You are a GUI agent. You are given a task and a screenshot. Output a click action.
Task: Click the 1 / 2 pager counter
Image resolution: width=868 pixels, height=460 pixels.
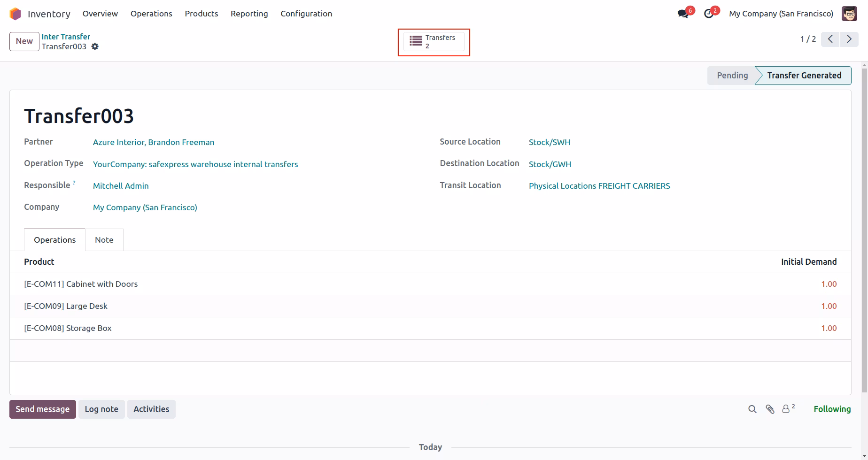808,39
